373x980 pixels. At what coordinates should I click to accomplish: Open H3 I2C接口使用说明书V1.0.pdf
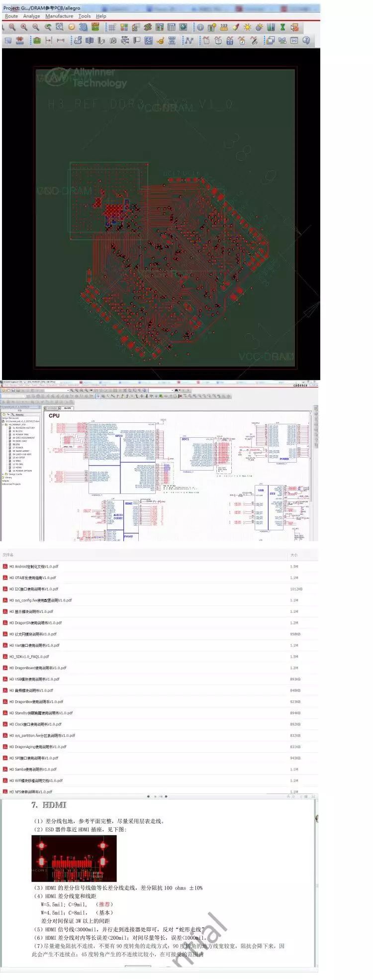[34, 589]
